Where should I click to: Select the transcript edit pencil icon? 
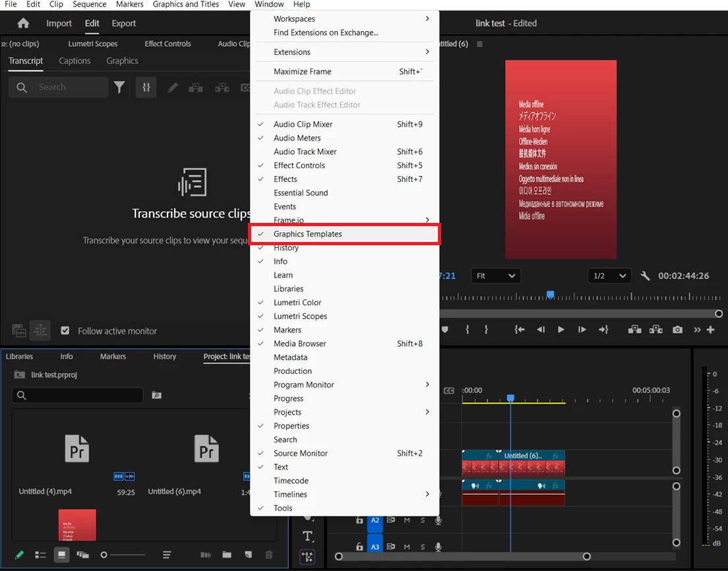(173, 87)
